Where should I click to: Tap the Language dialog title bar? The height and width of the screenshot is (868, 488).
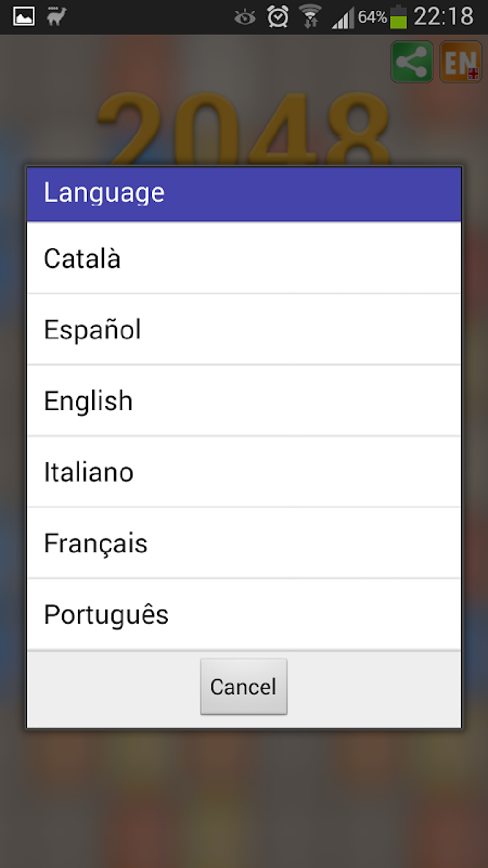coord(244,193)
